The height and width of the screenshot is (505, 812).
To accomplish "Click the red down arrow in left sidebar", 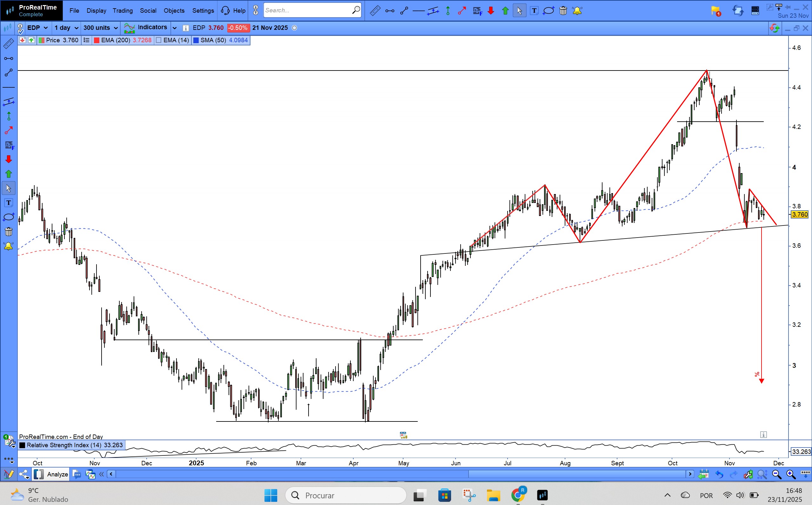I will (x=8, y=159).
